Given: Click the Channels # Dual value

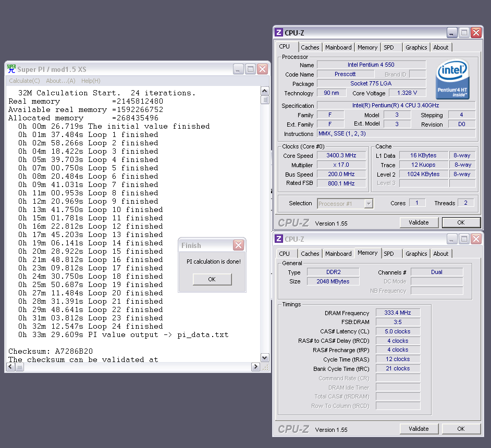Looking at the screenshot, I should (436, 272).
